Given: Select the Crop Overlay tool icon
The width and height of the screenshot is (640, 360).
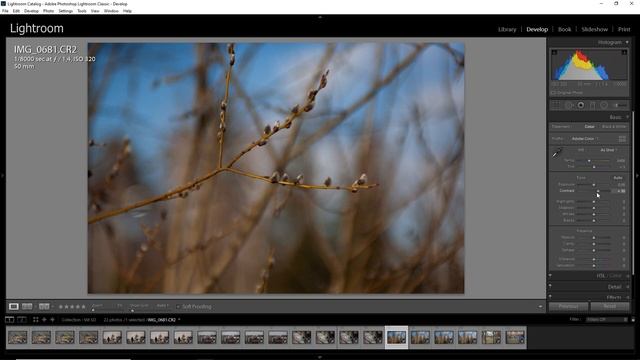Looking at the screenshot, I should click(556, 105).
